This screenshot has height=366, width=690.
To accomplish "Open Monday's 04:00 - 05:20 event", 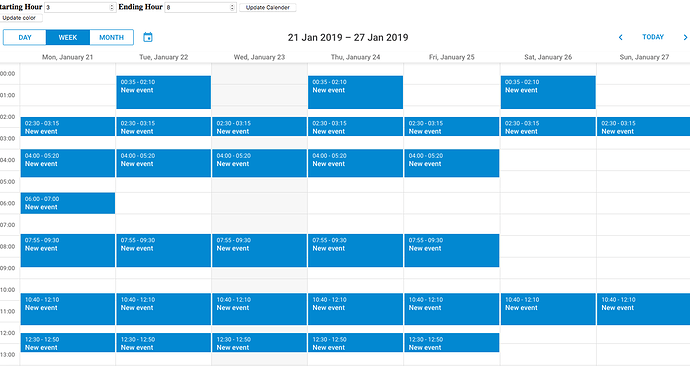I will 67,163.
